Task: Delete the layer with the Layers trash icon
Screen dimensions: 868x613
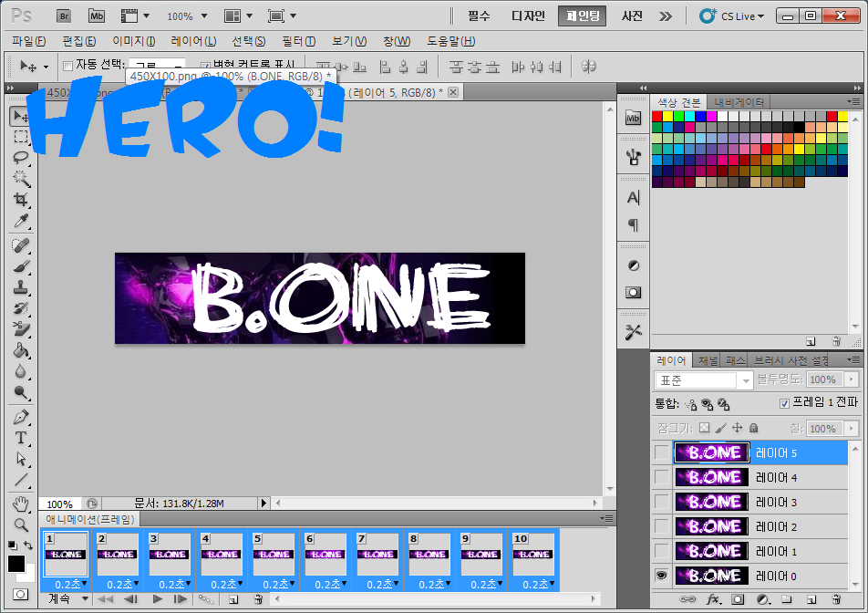Action: pyautogui.click(x=836, y=599)
